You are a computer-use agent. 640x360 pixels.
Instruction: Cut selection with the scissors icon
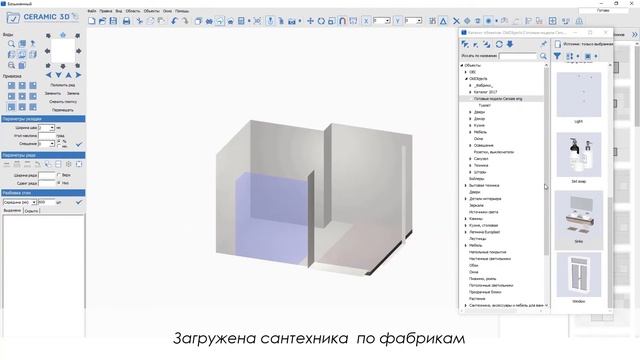[x=140, y=21]
